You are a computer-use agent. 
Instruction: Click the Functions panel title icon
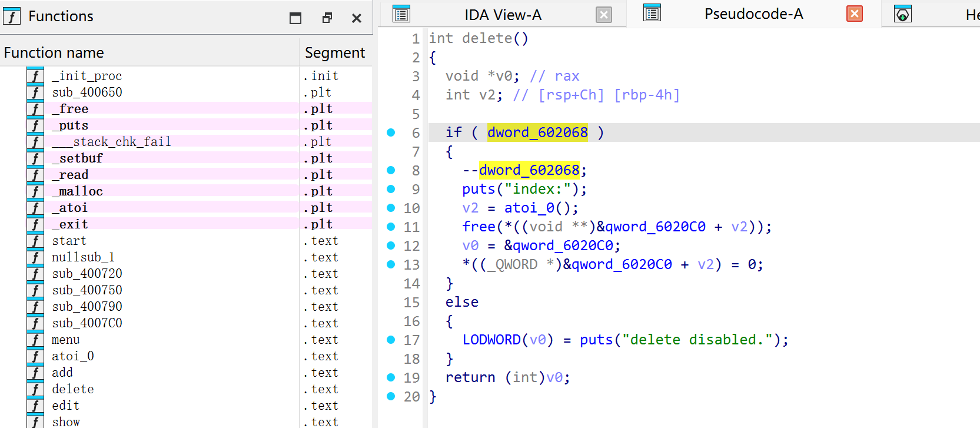tap(12, 16)
